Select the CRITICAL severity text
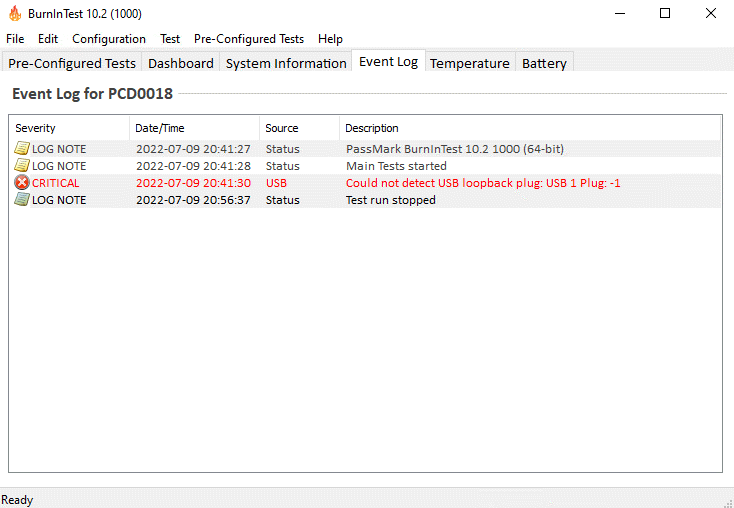Viewport: 734px width, 508px height. 56,183
